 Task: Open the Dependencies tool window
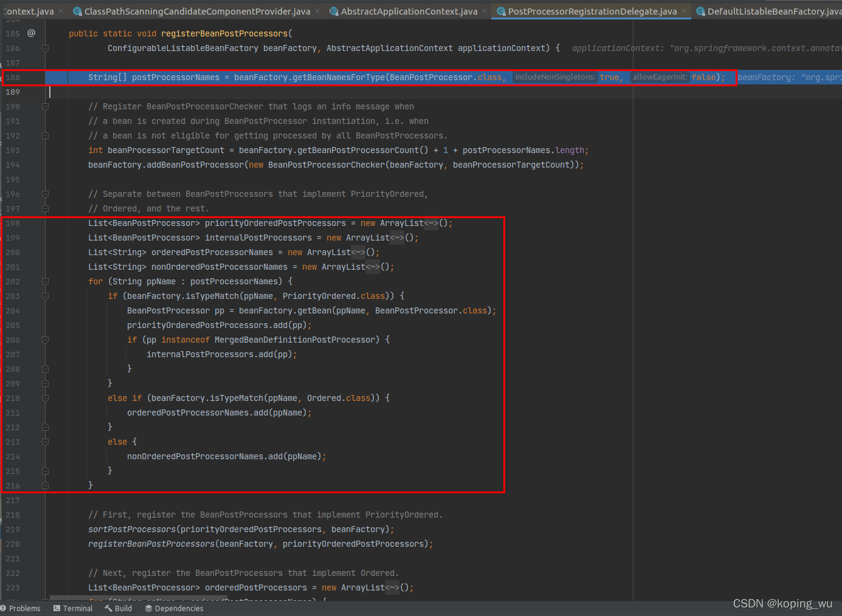pyautogui.click(x=174, y=608)
